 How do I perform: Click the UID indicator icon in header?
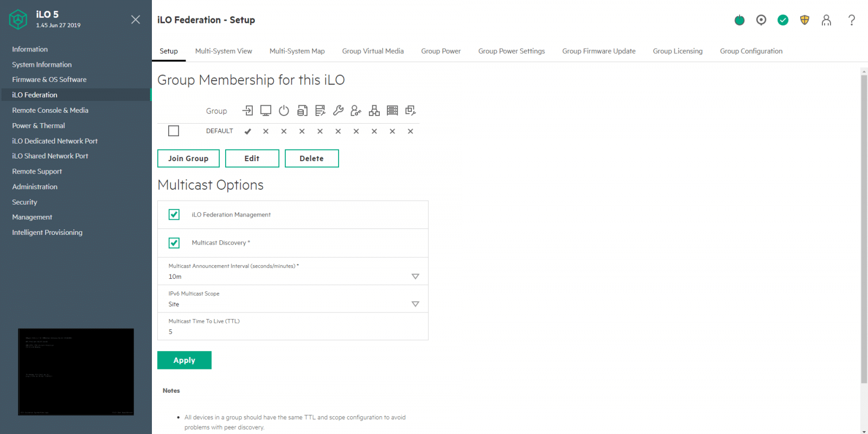click(761, 20)
